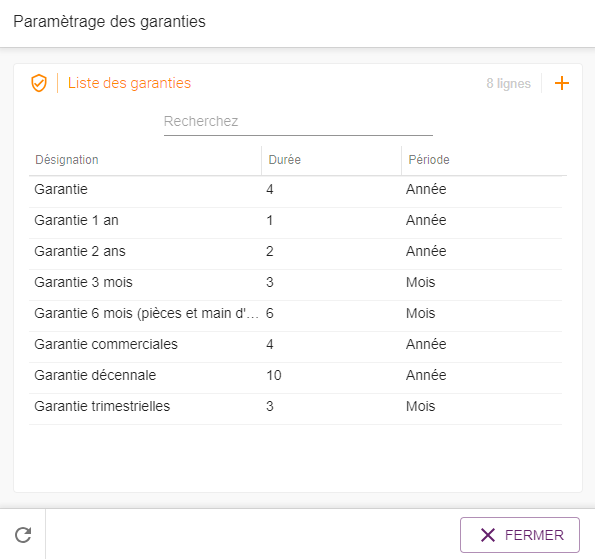The image size is (595, 559).
Task: Select the Garantie commerciales row
Action: coord(295,344)
